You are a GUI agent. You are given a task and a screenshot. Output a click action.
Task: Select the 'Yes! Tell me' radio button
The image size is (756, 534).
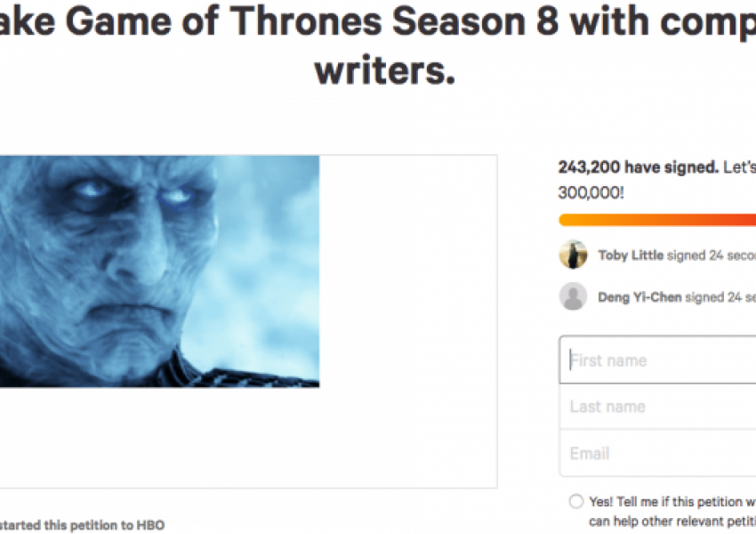pyautogui.click(x=575, y=502)
